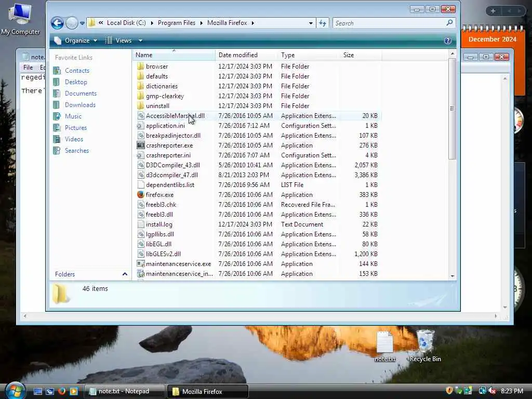Select the dictionaries folder

pos(162,86)
